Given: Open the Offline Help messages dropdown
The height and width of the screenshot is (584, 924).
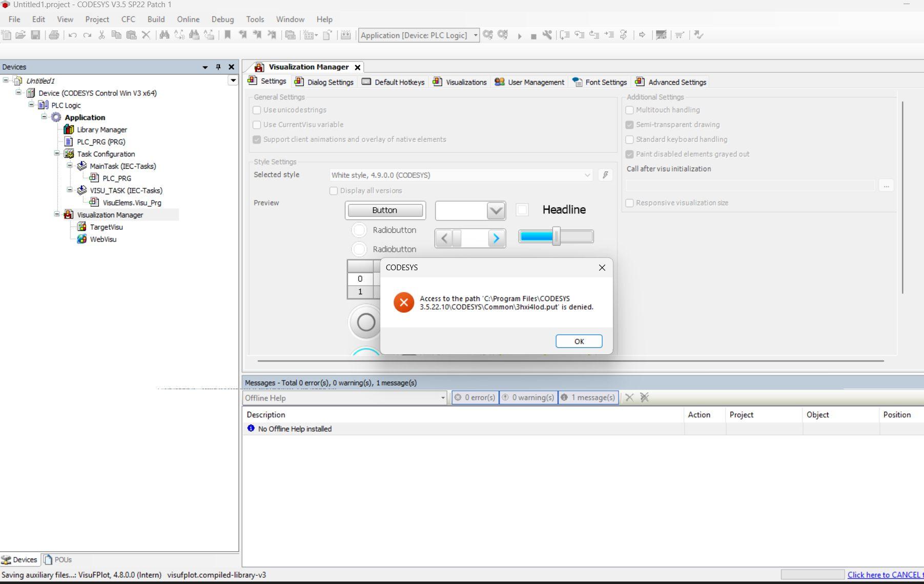Looking at the screenshot, I should [x=443, y=398].
